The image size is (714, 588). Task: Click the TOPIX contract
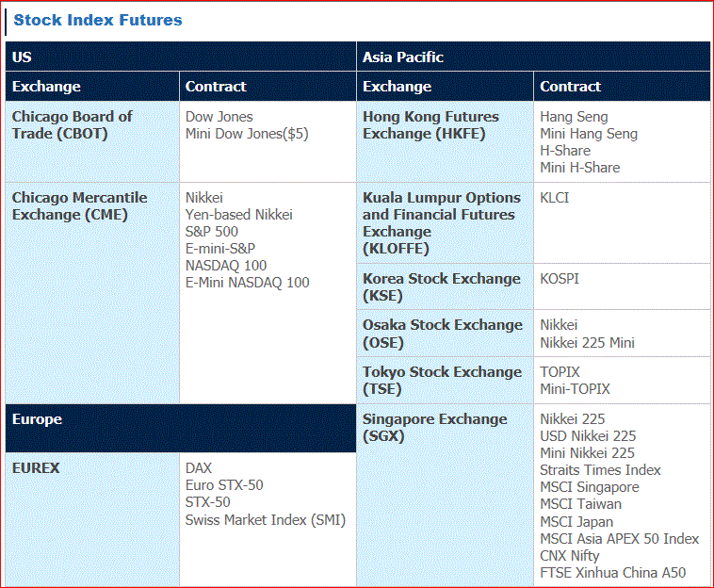[560, 372]
